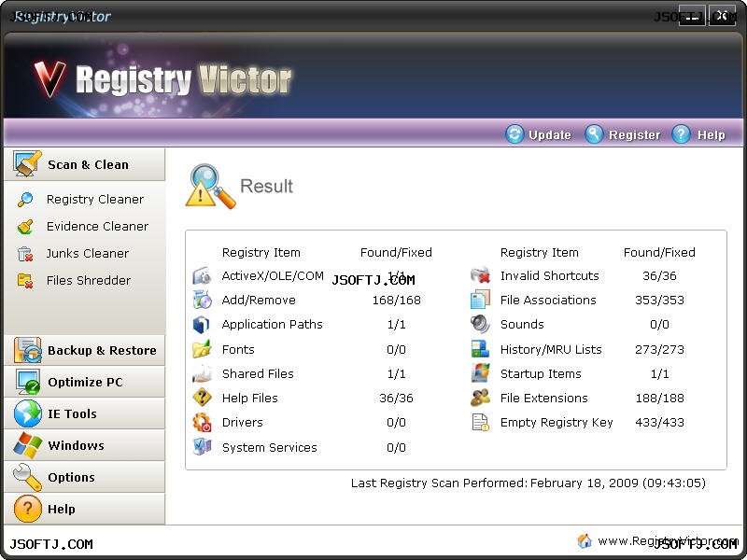The width and height of the screenshot is (747, 560).
Task: Visit the www.RegistryVictor.com link
Action: click(x=668, y=541)
